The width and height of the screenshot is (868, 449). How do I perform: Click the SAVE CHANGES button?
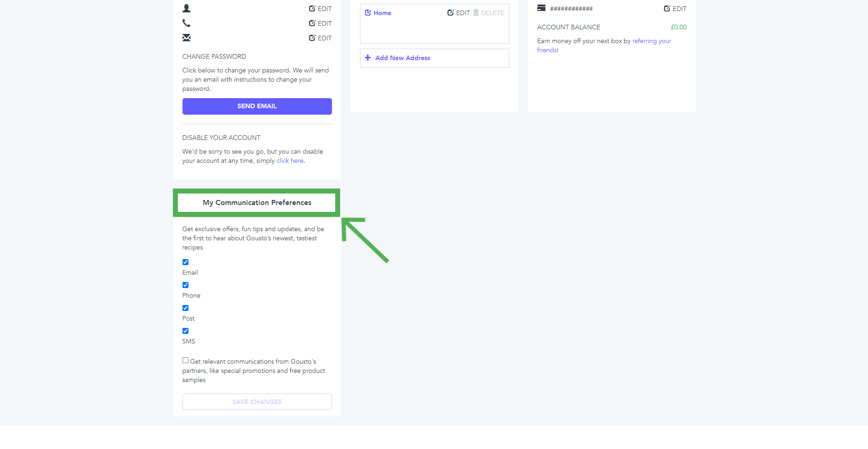257,402
